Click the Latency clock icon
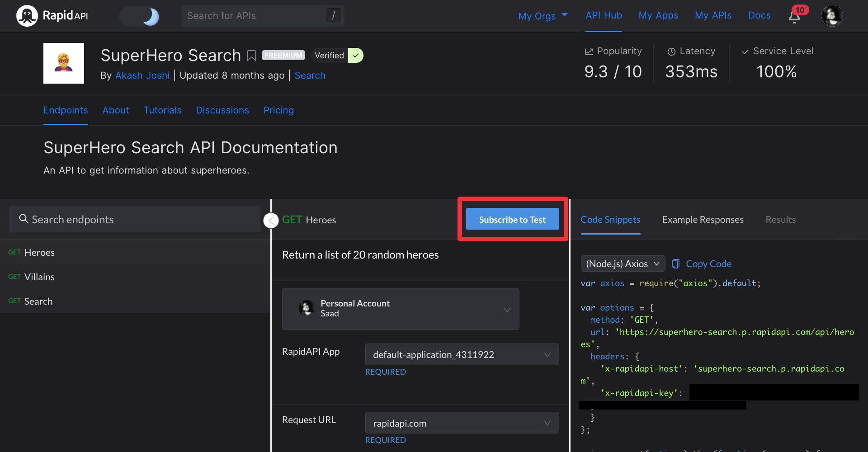This screenshot has height=452, width=868. pyautogui.click(x=671, y=52)
